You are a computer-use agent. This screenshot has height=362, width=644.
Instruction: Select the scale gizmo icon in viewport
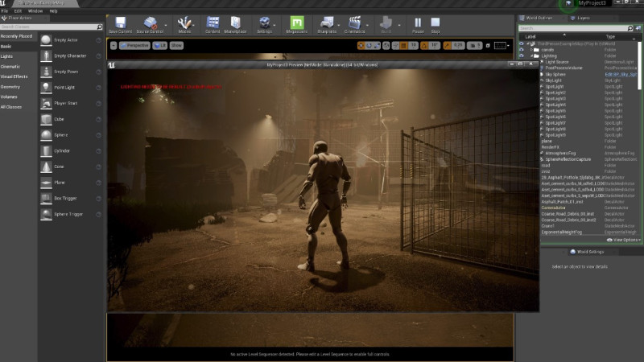point(377,46)
